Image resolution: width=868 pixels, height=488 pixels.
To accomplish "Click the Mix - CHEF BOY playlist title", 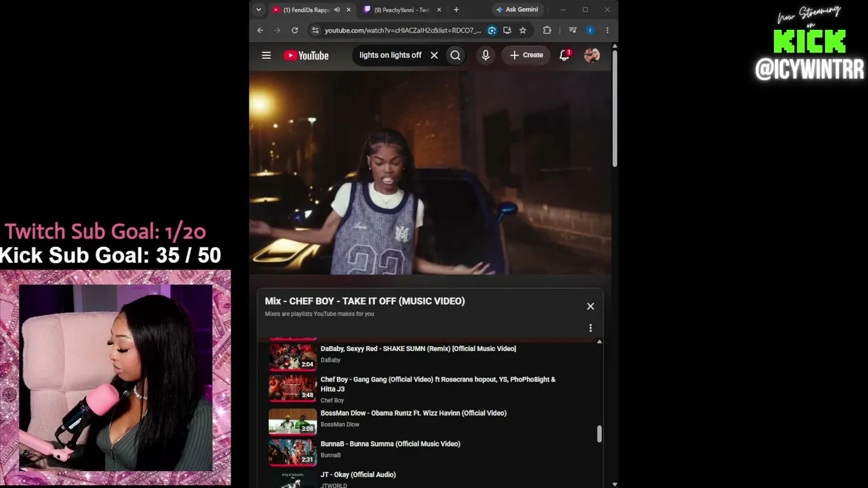I will tap(365, 301).
